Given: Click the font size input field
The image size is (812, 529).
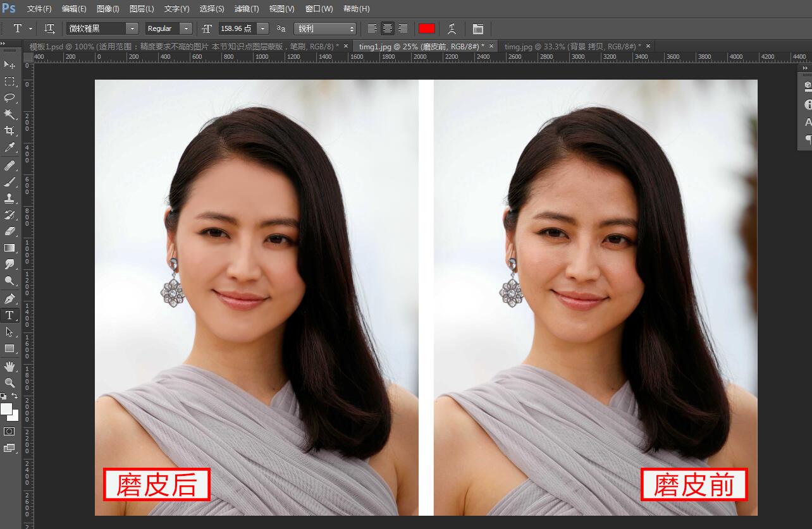Looking at the screenshot, I should click(x=238, y=28).
